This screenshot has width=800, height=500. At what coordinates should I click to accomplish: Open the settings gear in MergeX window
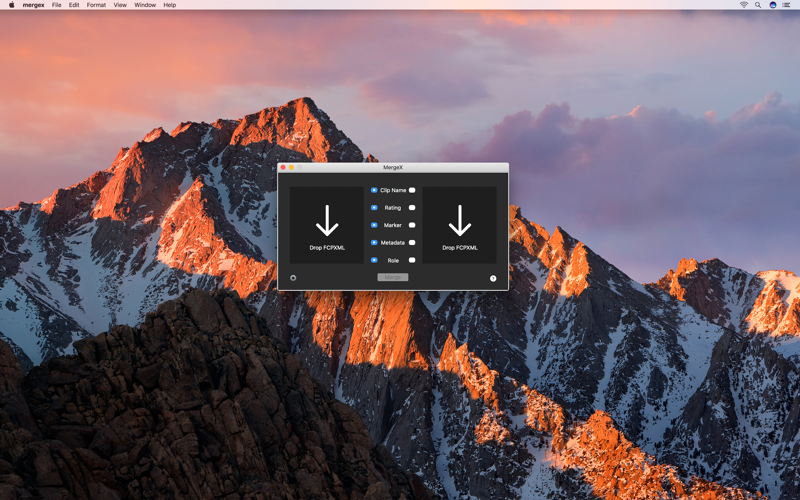point(293,278)
